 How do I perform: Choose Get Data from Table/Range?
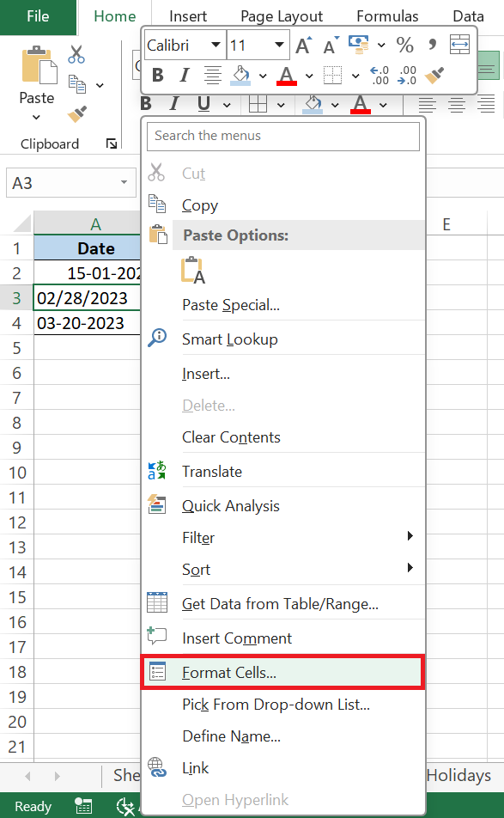283,604
